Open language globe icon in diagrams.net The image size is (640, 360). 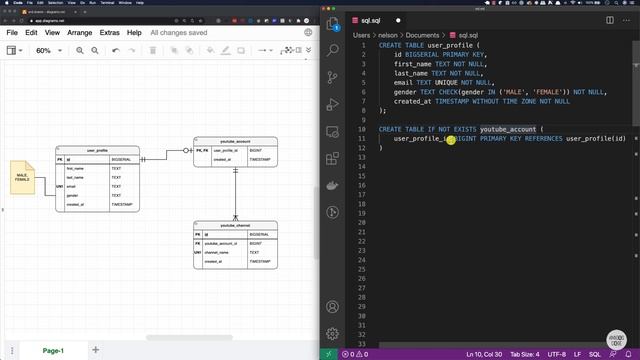[308, 33]
